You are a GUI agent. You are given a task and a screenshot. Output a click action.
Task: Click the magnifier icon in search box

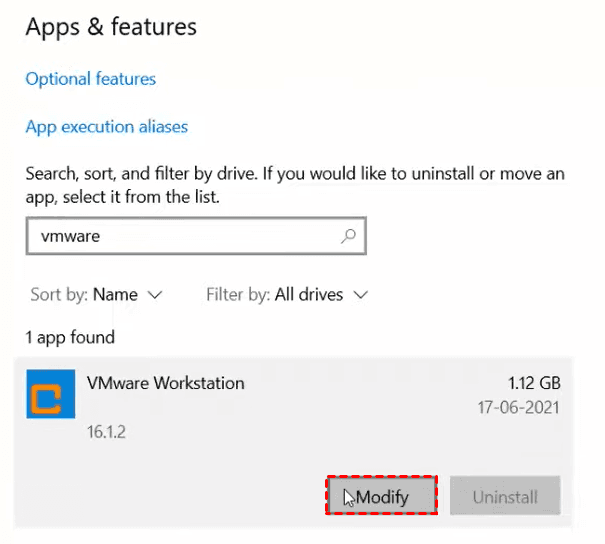348,237
